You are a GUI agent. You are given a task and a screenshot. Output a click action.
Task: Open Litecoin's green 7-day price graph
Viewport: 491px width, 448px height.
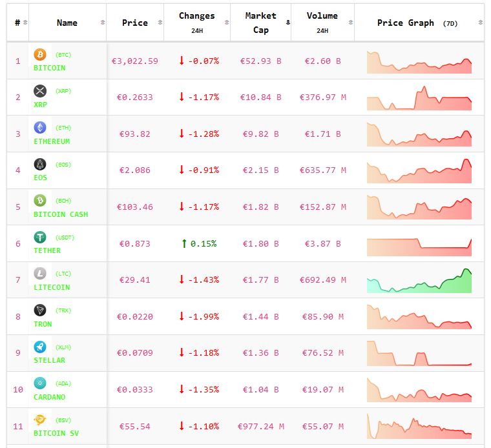[x=419, y=281]
